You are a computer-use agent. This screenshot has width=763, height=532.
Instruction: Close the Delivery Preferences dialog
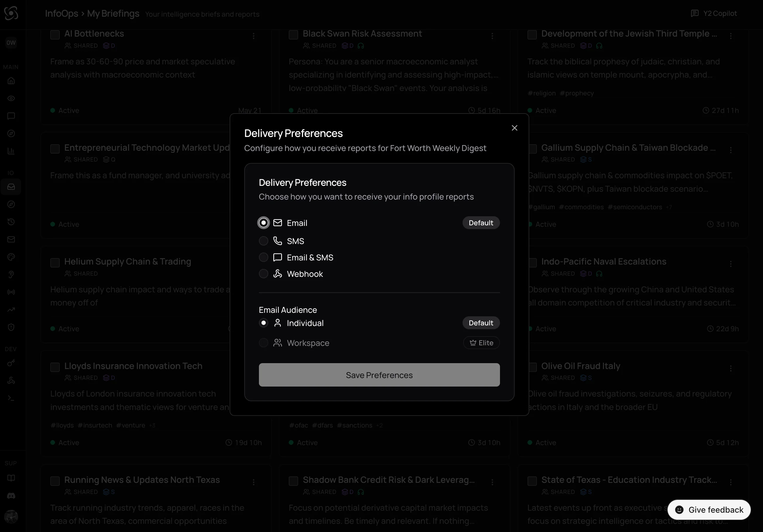514,128
